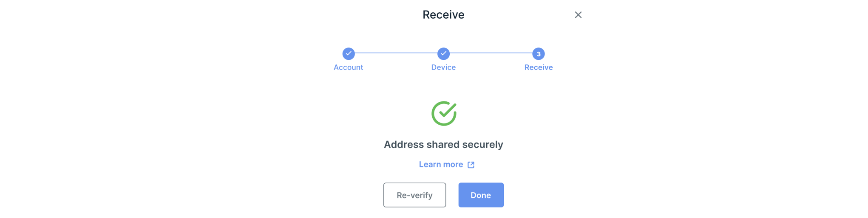The width and height of the screenshot is (868, 218).
Task: Click the external link icon beside Learn more
Action: (471, 165)
